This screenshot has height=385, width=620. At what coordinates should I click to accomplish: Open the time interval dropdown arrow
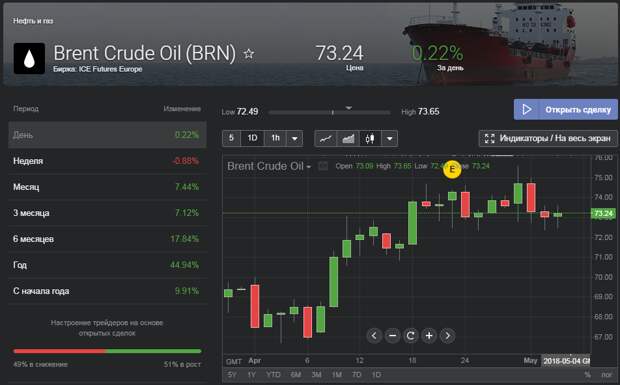coord(295,138)
